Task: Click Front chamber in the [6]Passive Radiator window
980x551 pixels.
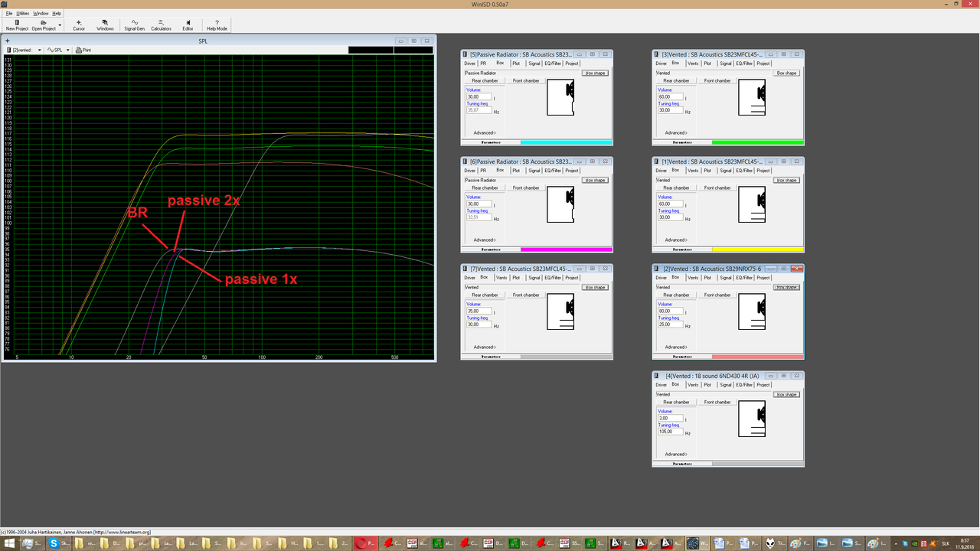Action: tap(526, 187)
